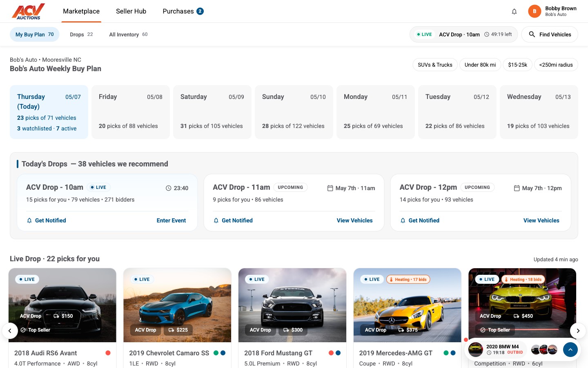The height and width of the screenshot is (368, 588).
Task: Open Bobby Brown's orange profile avatar
Action: (535, 11)
